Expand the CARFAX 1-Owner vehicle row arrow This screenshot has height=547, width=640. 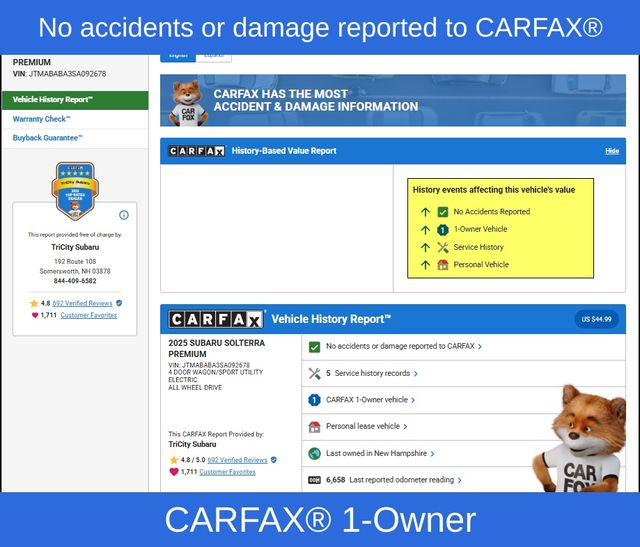412,400
